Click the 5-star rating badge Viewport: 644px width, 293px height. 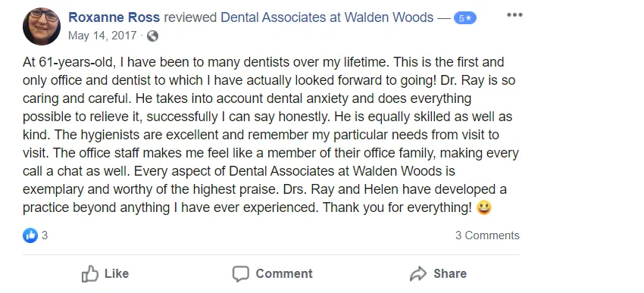click(465, 18)
